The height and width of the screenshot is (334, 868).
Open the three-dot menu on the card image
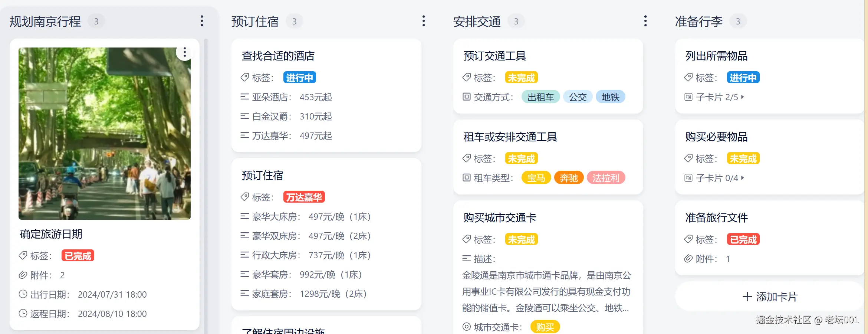click(x=184, y=52)
